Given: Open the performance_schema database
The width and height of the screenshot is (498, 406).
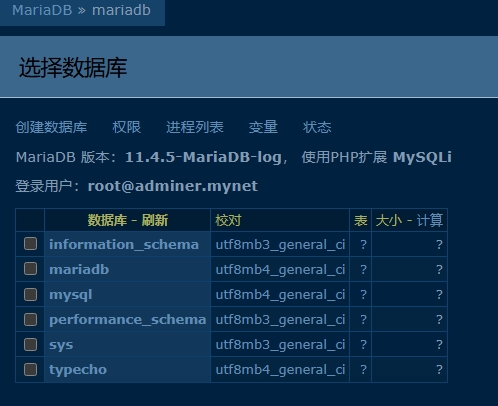Looking at the screenshot, I should [x=128, y=320].
